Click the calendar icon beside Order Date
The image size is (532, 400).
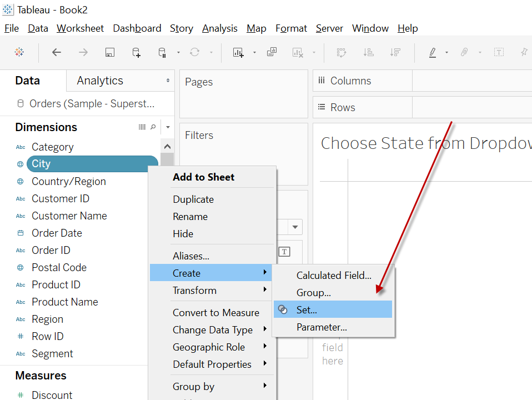coord(21,233)
